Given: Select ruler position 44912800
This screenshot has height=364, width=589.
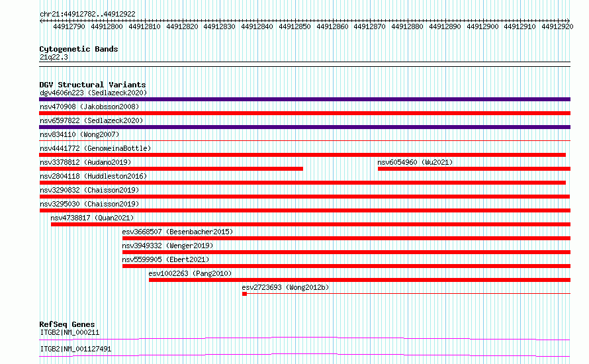Looking at the screenshot, I should click(x=107, y=26).
